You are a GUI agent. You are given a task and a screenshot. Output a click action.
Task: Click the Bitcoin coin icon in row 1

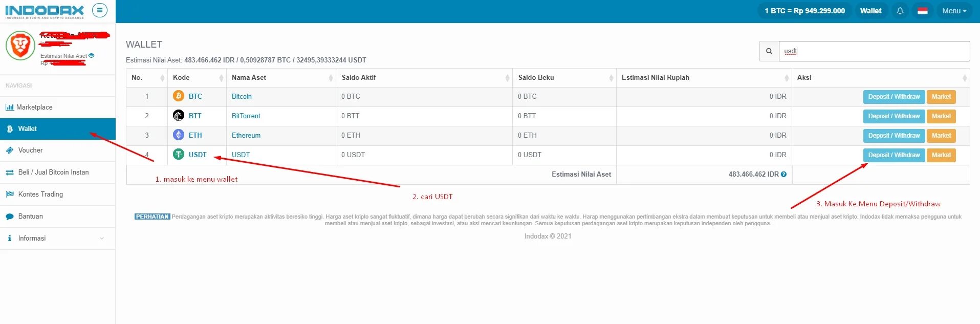pyautogui.click(x=178, y=96)
